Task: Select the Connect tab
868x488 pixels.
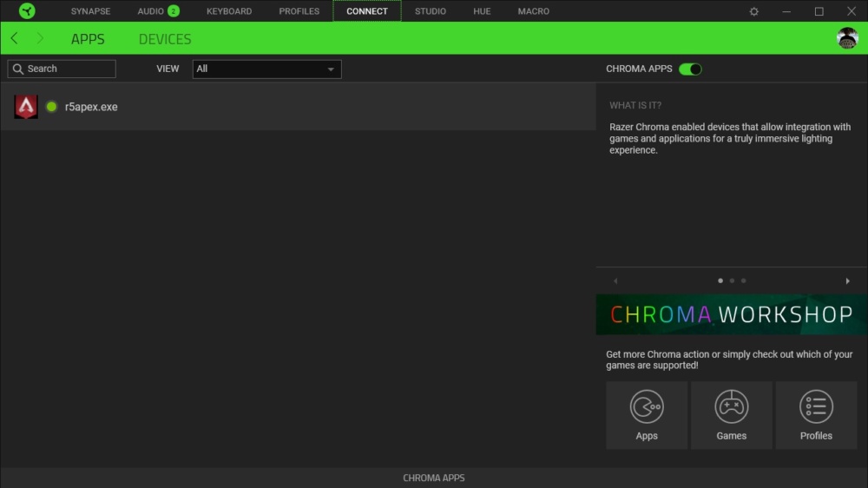Action: coord(367,11)
